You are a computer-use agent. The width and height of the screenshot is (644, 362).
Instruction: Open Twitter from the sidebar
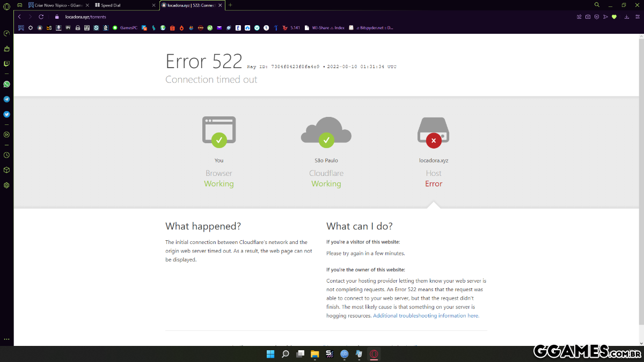6,114
